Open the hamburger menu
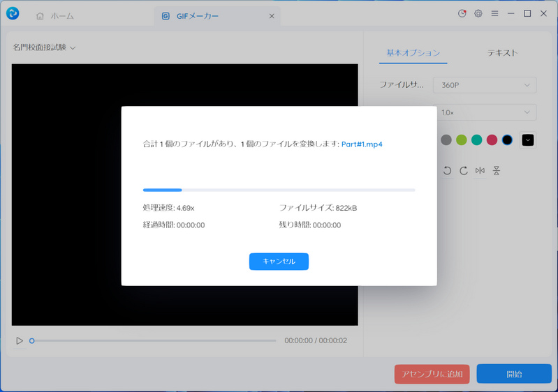This screenshot has height=392, width=558. [494, 13]
